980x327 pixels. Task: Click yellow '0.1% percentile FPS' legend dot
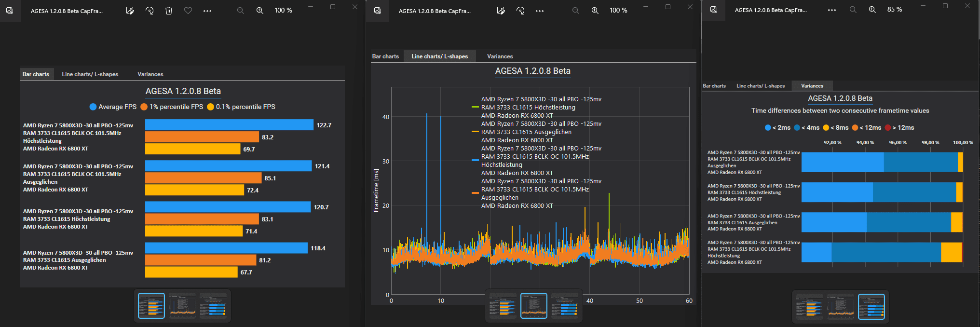pos(210,107)
